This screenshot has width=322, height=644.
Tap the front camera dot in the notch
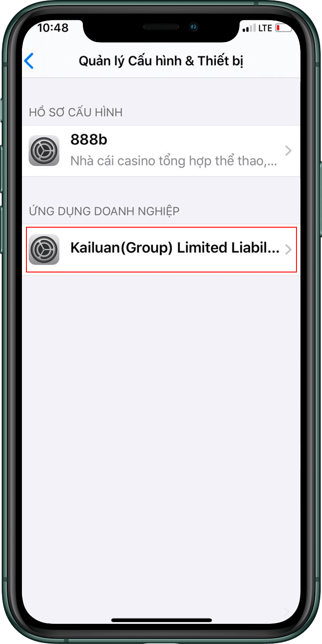(x=193, y=27)
